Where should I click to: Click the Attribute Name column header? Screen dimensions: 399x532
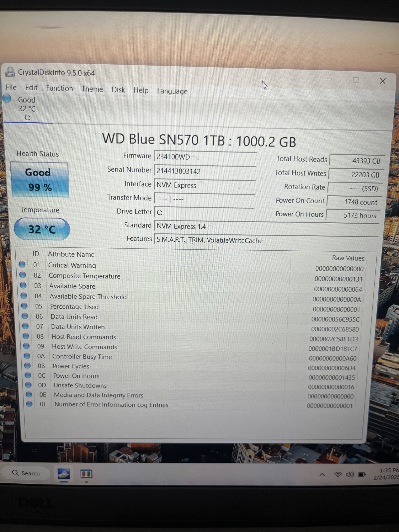[x=71, y=254]
